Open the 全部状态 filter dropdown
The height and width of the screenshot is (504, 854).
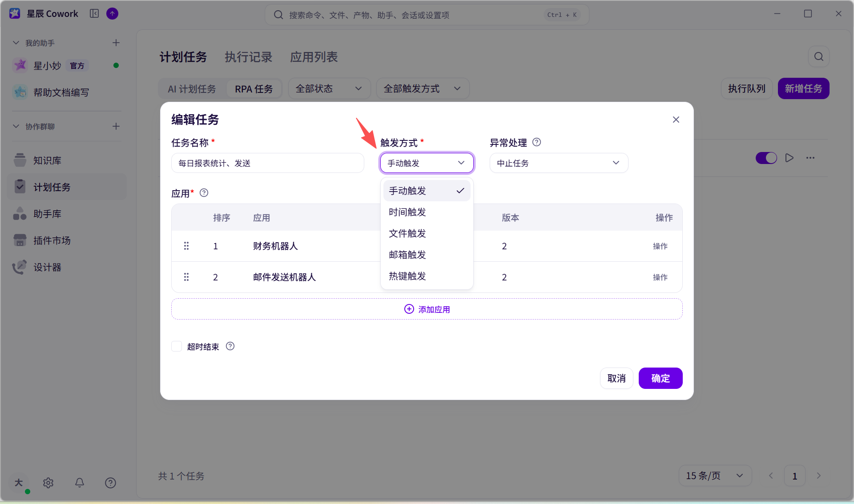click(x=329, y=88)
